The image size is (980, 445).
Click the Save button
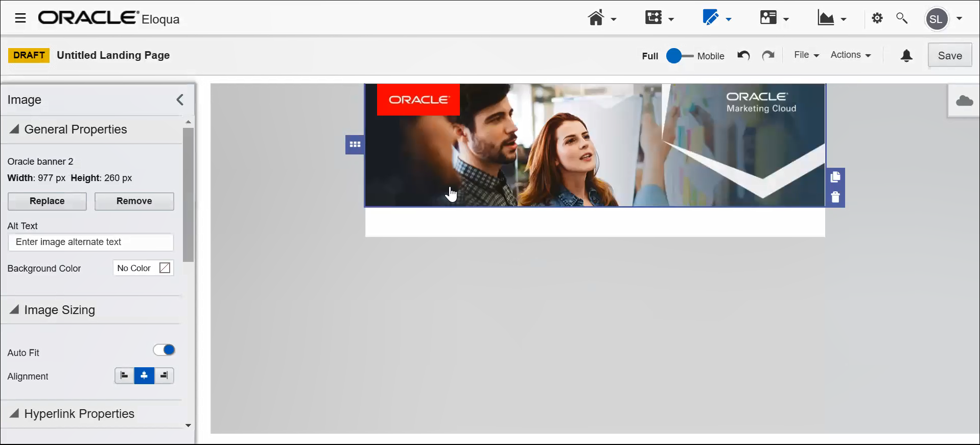pos(950,56)
